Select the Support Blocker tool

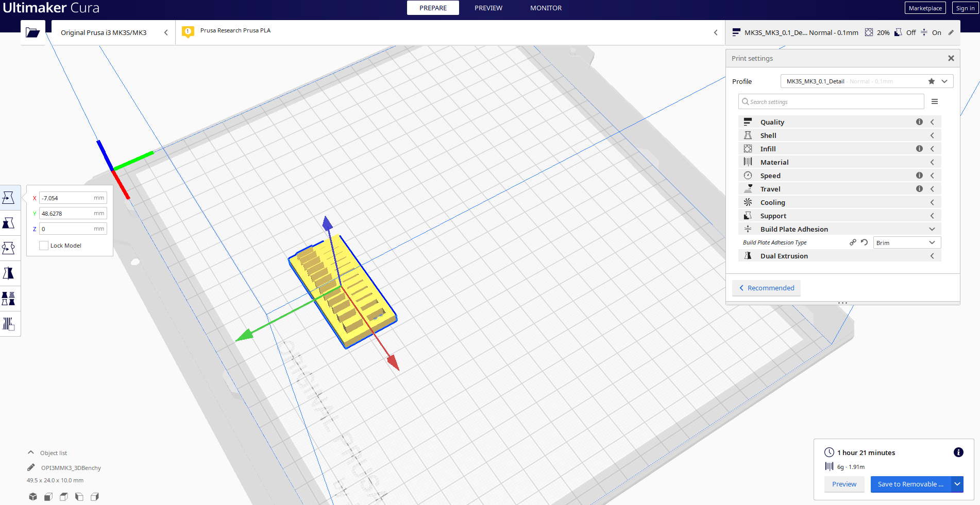tap(9, 324)
